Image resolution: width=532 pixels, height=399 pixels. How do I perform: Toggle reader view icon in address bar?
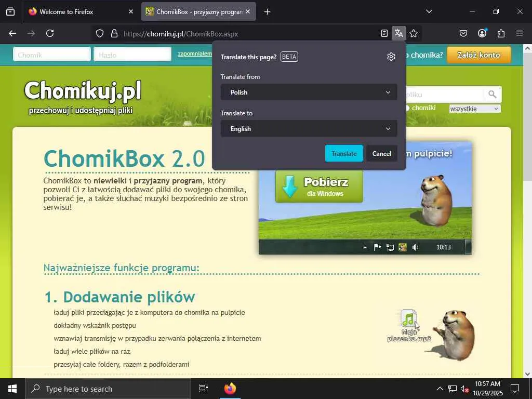coord(384,33)
